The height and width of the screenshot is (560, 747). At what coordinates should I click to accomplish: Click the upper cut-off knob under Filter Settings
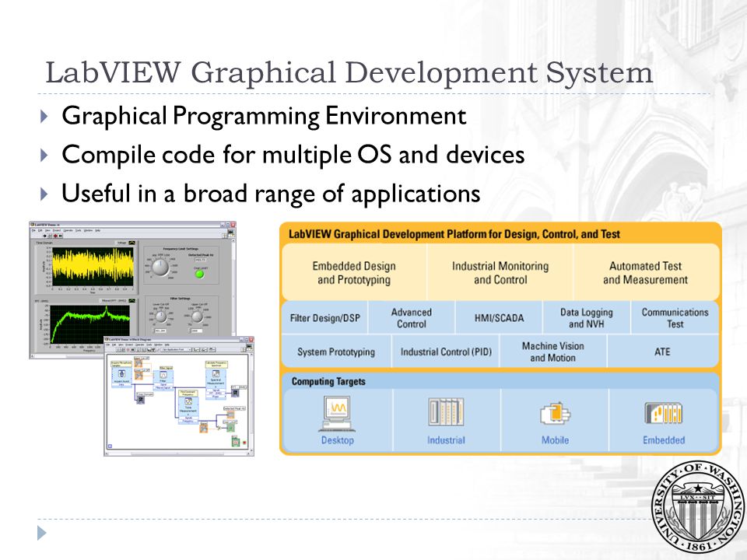(197, 317)
